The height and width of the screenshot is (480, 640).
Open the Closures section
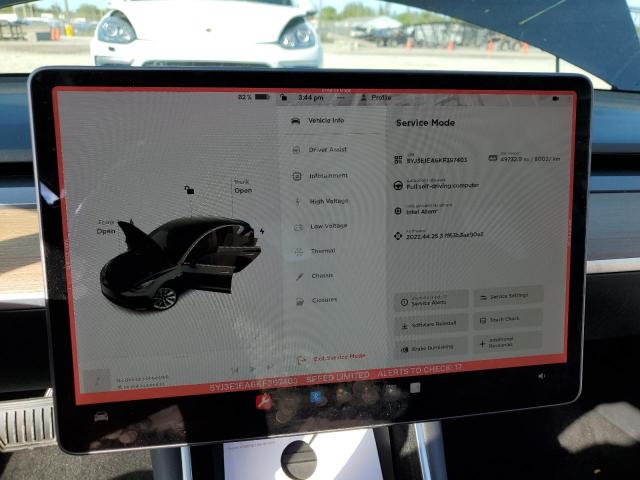[317, 301]
